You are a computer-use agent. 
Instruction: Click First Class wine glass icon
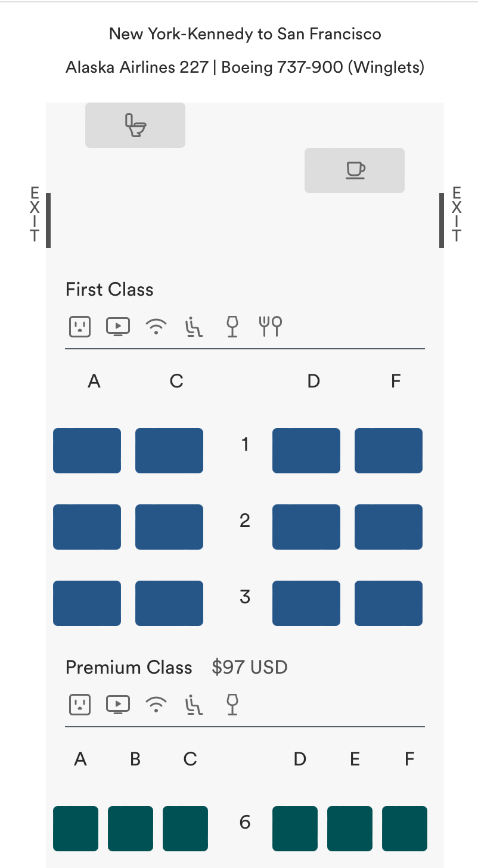coord(232,326)
